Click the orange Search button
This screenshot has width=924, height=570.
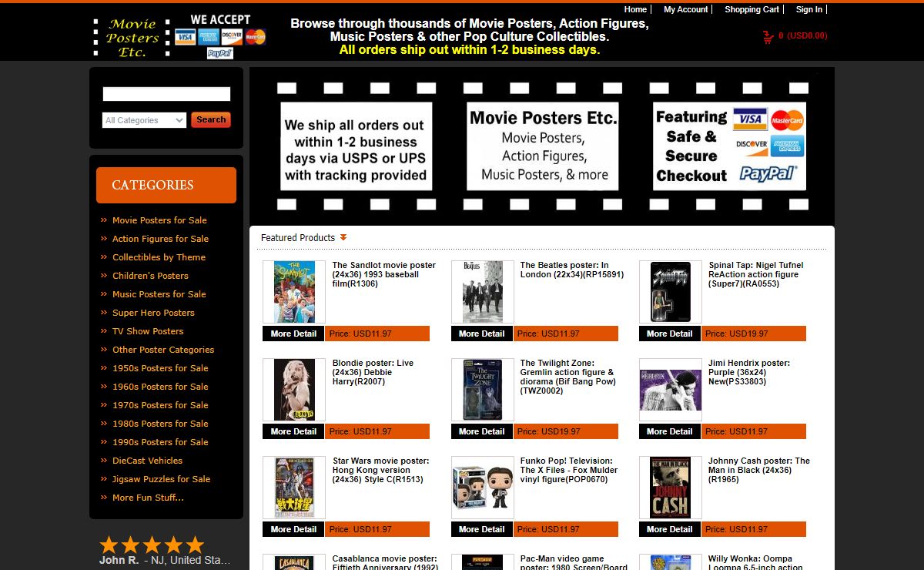point(211,120)
